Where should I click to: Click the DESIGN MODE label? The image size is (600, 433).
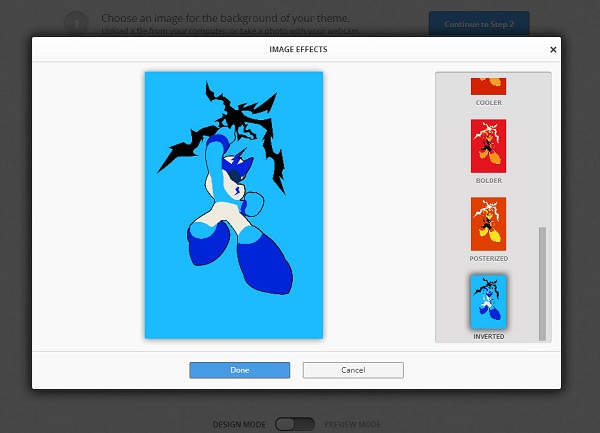239,424
